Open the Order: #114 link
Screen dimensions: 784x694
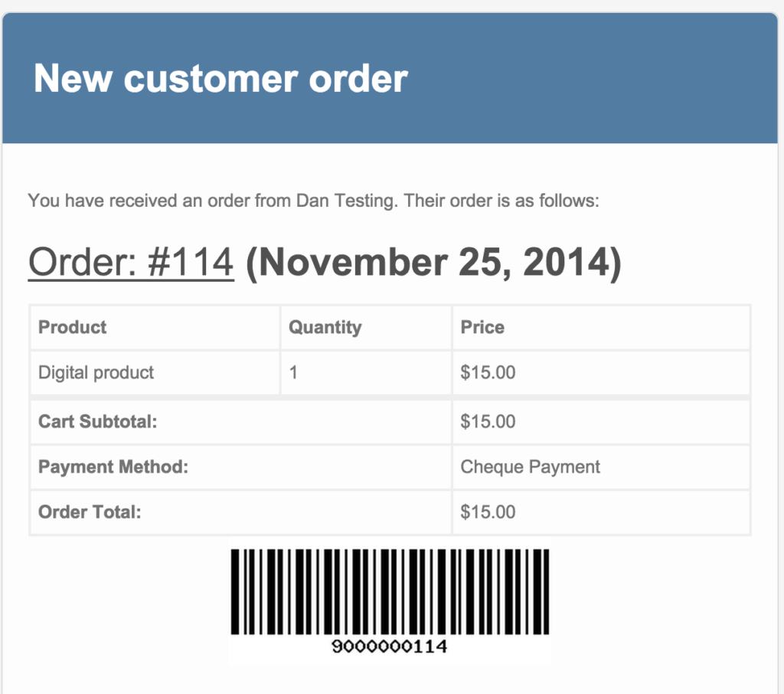click(x=131, y=262)
